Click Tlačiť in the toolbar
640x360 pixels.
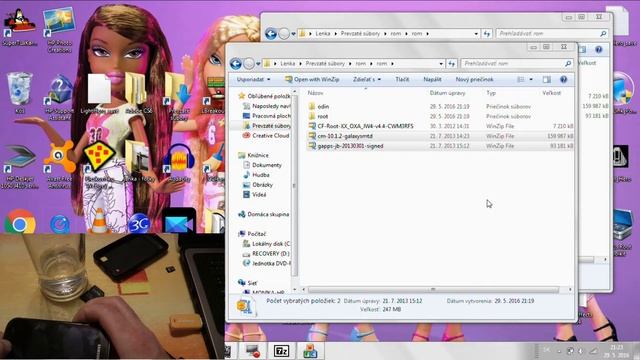(402, 80)
